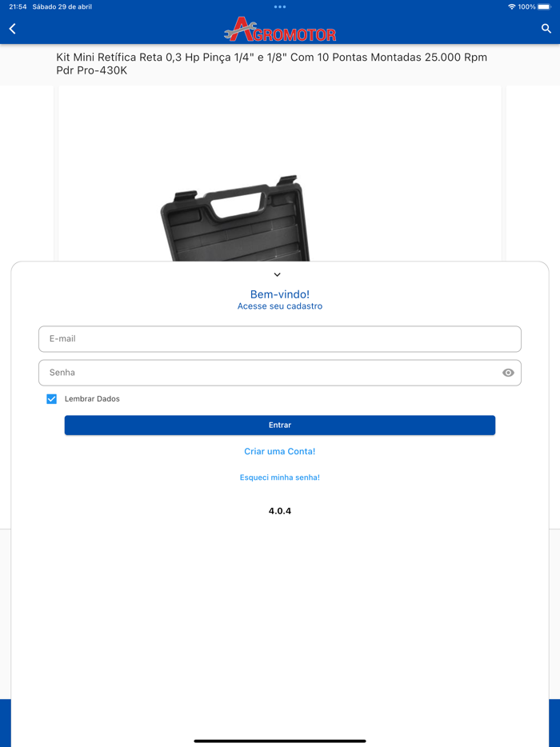The height and width of the screenshot is (747, 560).
Task: Tap the Agromotor logo in the header
Action: pyautogui.click(x=280, y=30)
